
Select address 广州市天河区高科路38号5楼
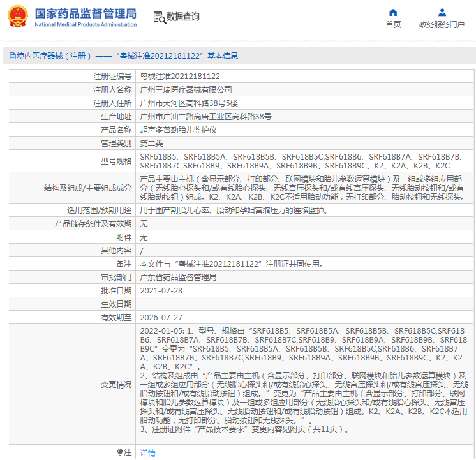(189, 103)
